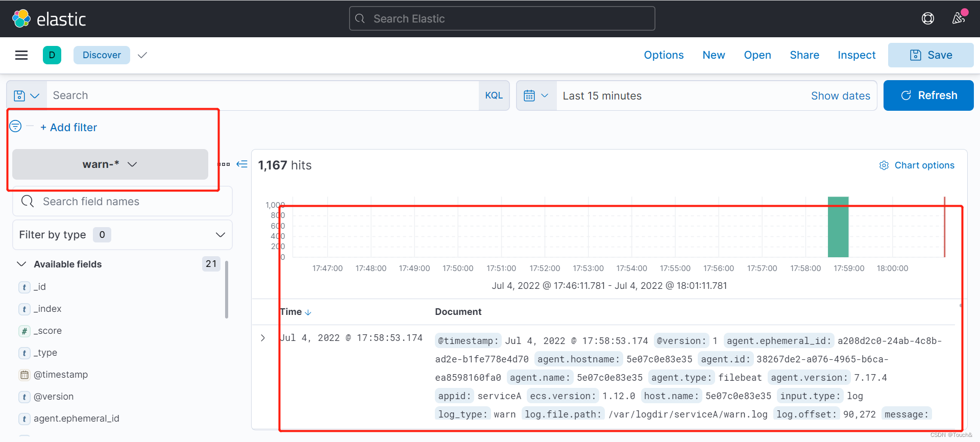
Task: Select the @version field
Action: [54, 397]
